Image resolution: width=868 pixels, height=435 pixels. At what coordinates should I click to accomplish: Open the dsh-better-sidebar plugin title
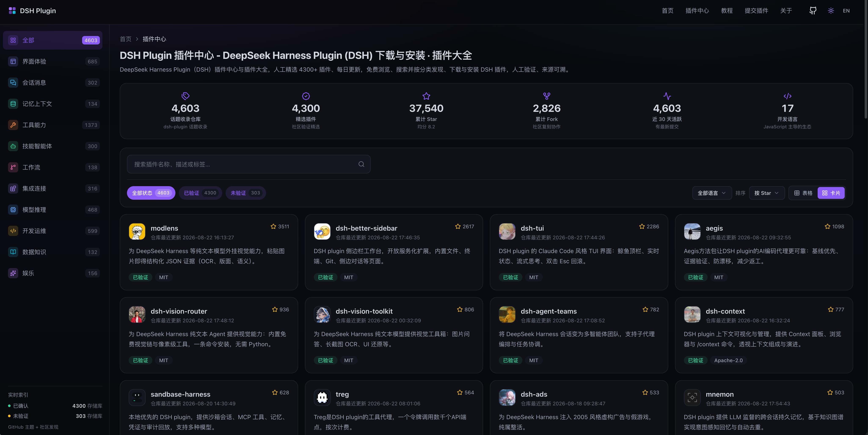pyautogui.click(x=366, y=228)
